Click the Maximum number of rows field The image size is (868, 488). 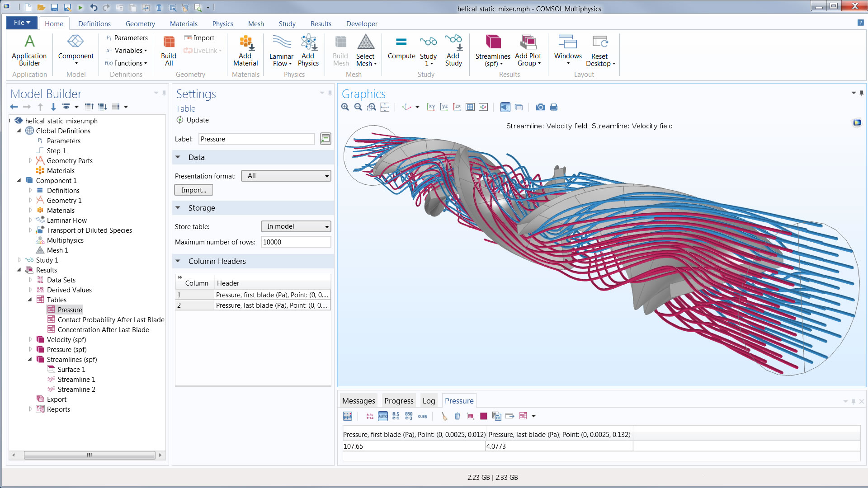coord(296,242)
